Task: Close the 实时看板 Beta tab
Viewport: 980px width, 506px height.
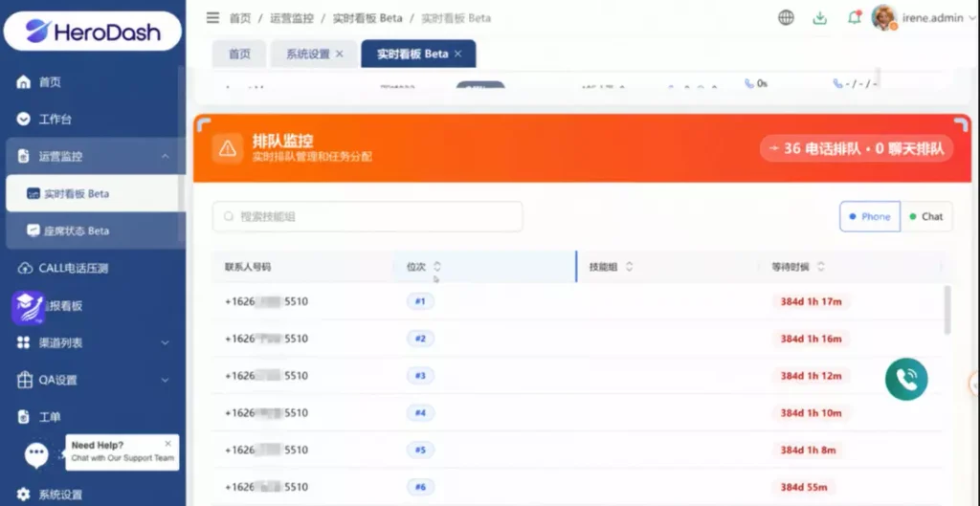Action: tap(458, 54)
